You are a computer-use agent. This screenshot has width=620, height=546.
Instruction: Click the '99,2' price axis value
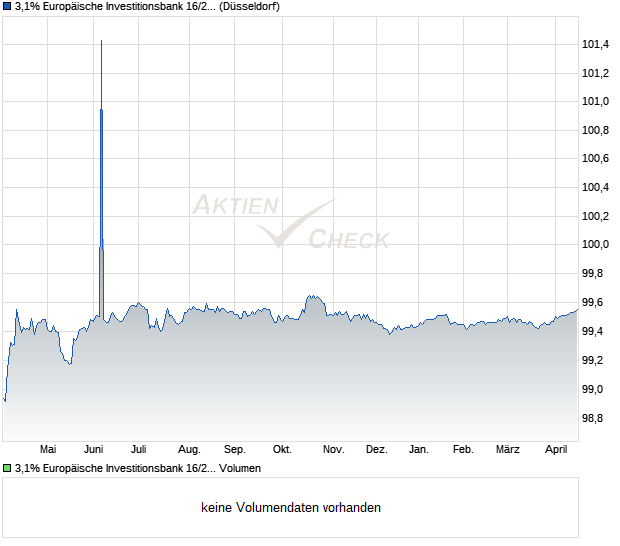tap(593, 361)
